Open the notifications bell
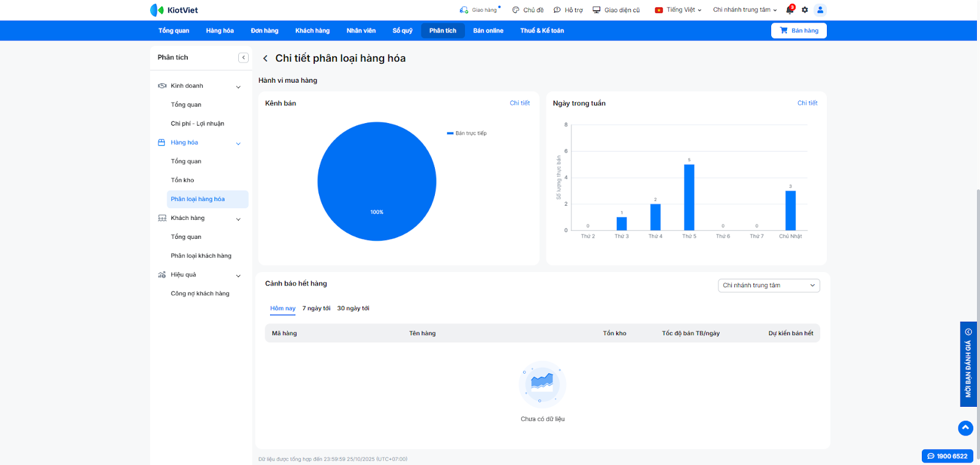The height and width of the screenshot is (465, 980). [x=790, y=10]
